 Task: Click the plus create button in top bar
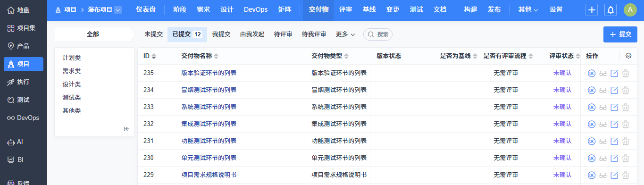[592, 10]
